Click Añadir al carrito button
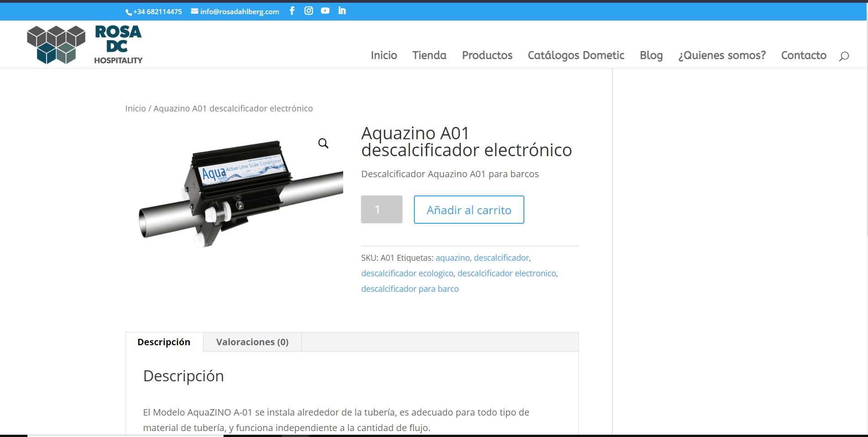868x437 pixels. (469, 210)
